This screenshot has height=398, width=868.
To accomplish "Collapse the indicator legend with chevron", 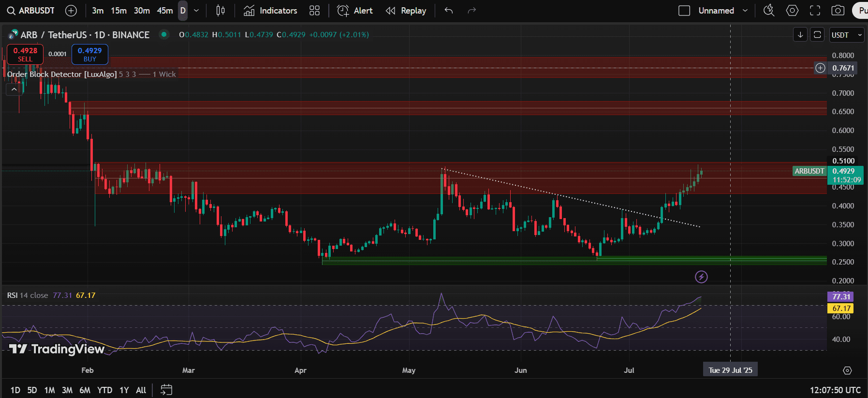I will [14, 89].
